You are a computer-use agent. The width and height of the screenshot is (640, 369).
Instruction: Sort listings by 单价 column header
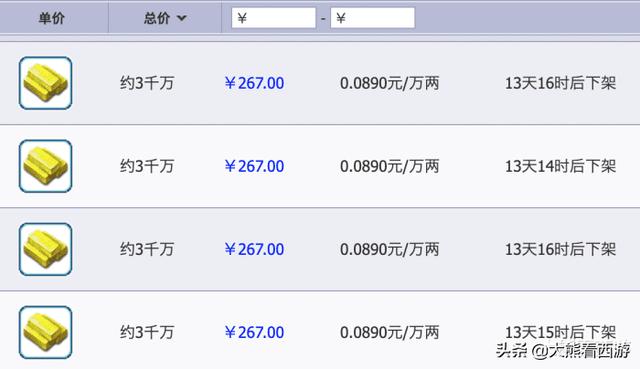coord(52,18)
